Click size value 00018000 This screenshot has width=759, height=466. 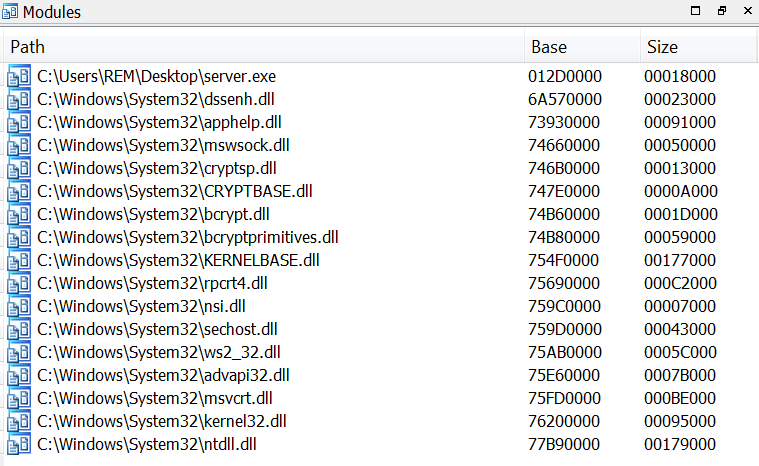[680, 76]
